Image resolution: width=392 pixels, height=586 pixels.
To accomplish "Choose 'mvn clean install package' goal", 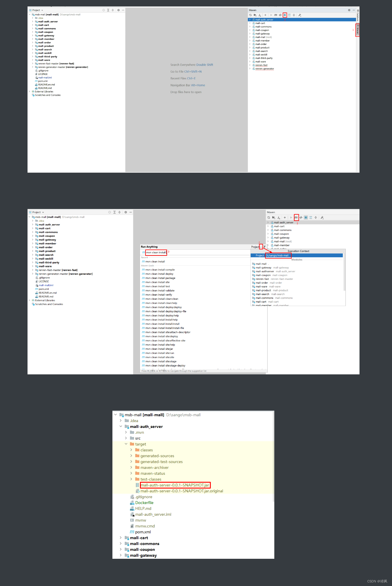I will tap(158, 278).
